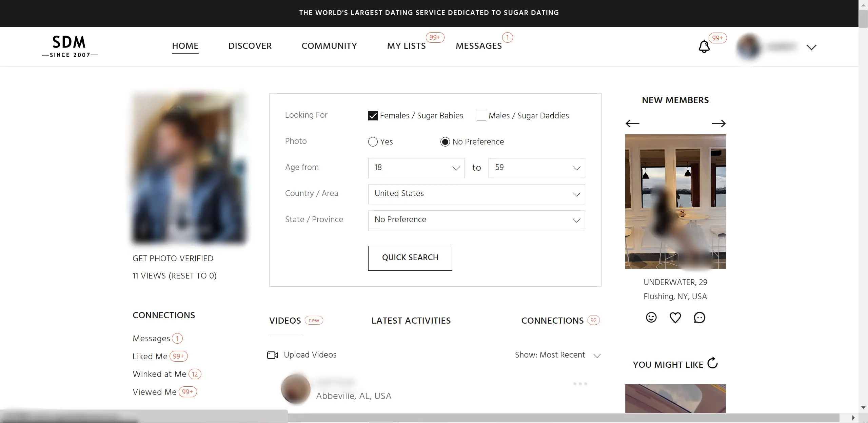Refresh the You Might Like suggestions
The image size is (868, 423).
[713, 363]
